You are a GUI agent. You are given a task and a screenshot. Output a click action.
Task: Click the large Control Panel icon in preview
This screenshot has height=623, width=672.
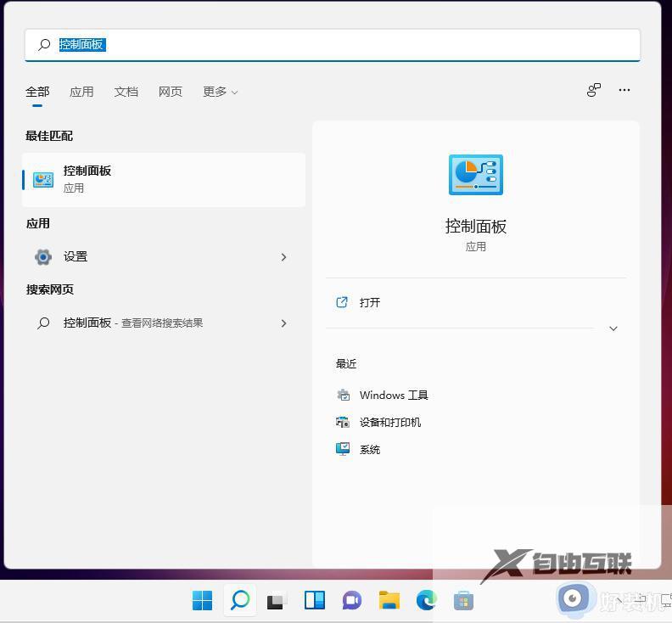pyautogui.click(x=476, y=175)
